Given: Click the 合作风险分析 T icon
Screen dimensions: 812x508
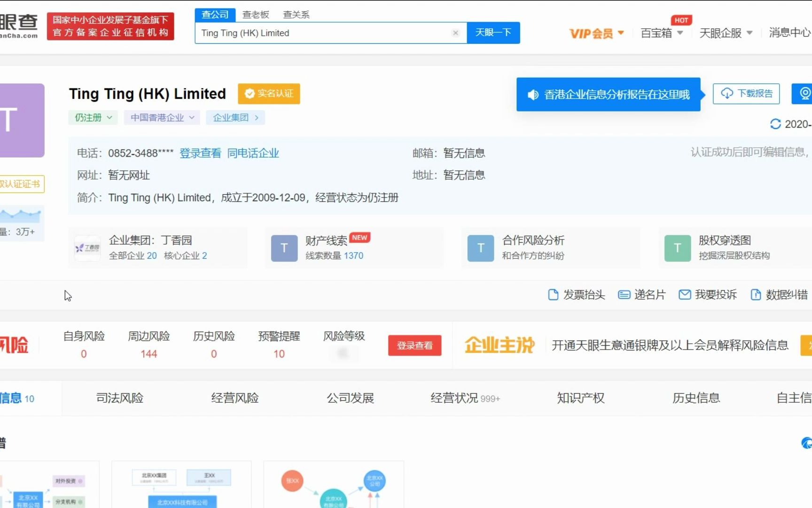Looking at the screenshot, I should click(481, 248).
